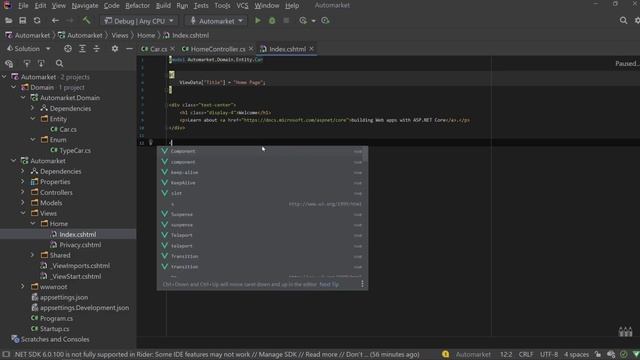Screen dimensions: 640x360
Task: Click the 12:2 caret position in status bar
Action: [x=506, y=354]
